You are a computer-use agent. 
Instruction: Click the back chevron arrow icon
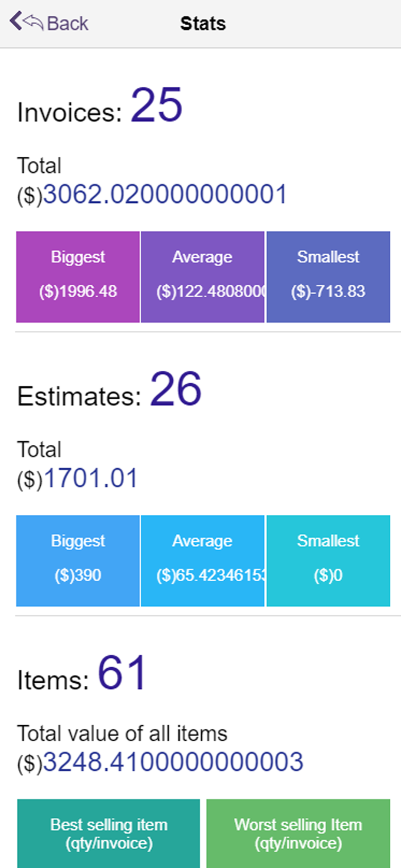pos(16,21)
